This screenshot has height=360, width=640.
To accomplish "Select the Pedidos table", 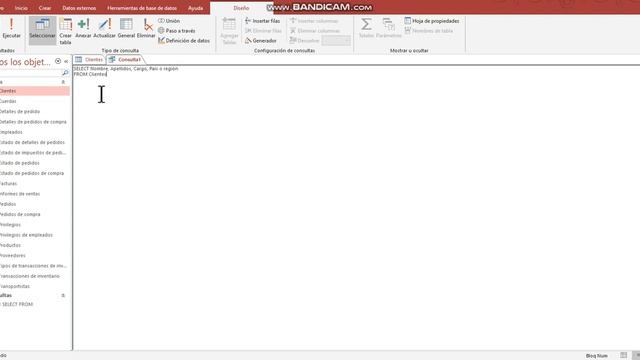I will click(35, 204).
